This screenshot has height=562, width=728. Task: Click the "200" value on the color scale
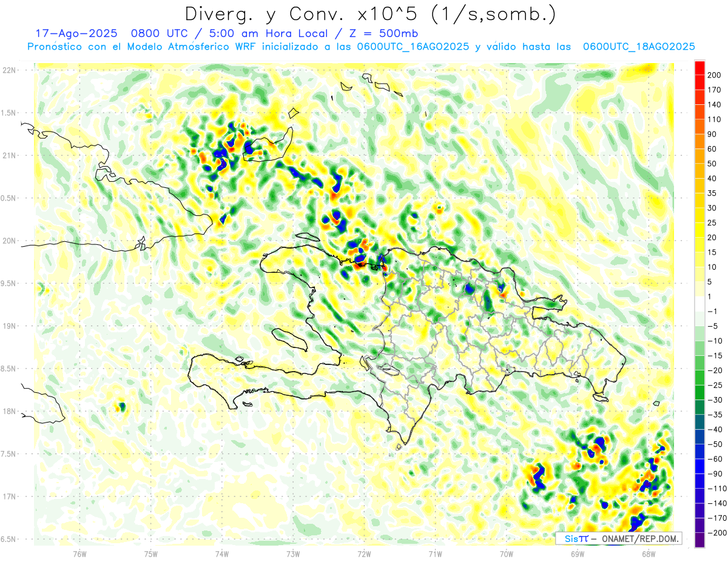(714, 75)
